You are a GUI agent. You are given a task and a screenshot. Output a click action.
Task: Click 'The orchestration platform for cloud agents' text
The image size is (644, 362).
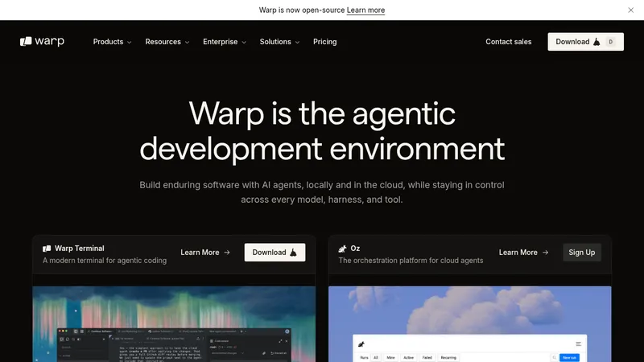(x=411, y=261)
